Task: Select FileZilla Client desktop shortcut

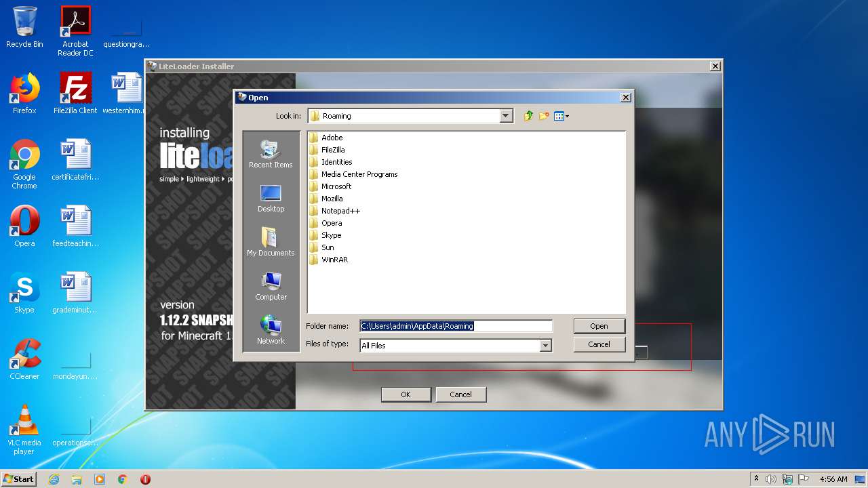Action: [x=75, y=94]
